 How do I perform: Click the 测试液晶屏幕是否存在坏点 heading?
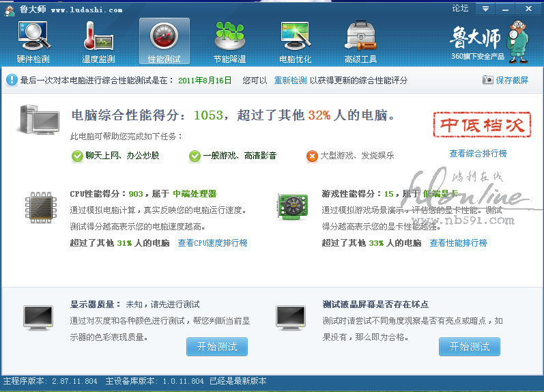click(375, 305)
